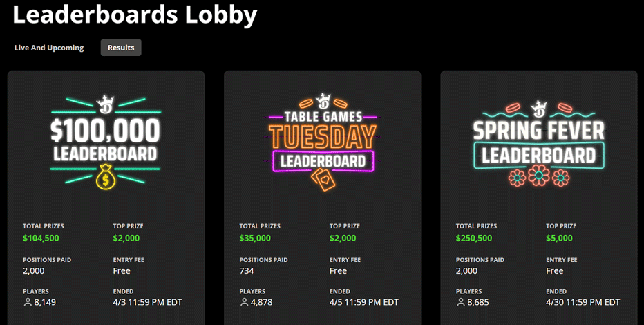
Task: Select the $104,500 total prizes amount
Action: click(41, 239)
